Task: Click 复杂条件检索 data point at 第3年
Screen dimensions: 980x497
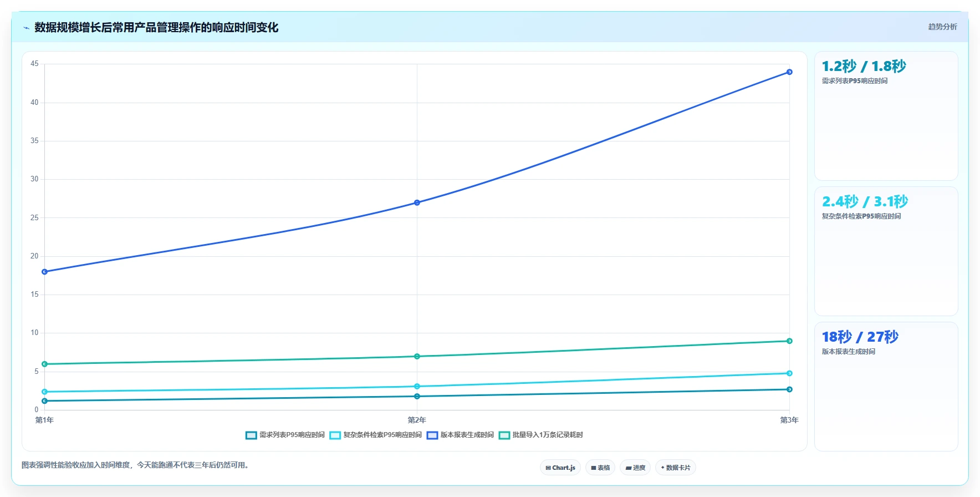Action: point(789,373)
